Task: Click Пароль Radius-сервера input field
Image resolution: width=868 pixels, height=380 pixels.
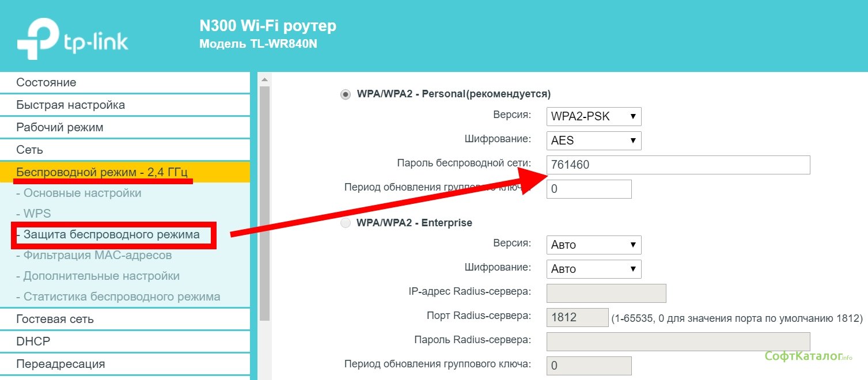Action: 678,341
